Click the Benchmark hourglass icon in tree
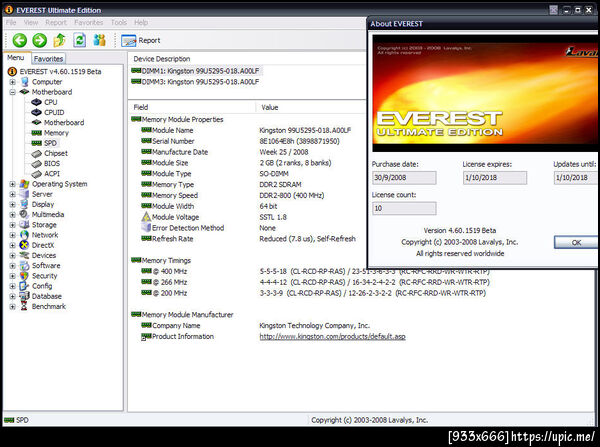The width and height of the screenshot is (600, 447). [x=24, y=306]
